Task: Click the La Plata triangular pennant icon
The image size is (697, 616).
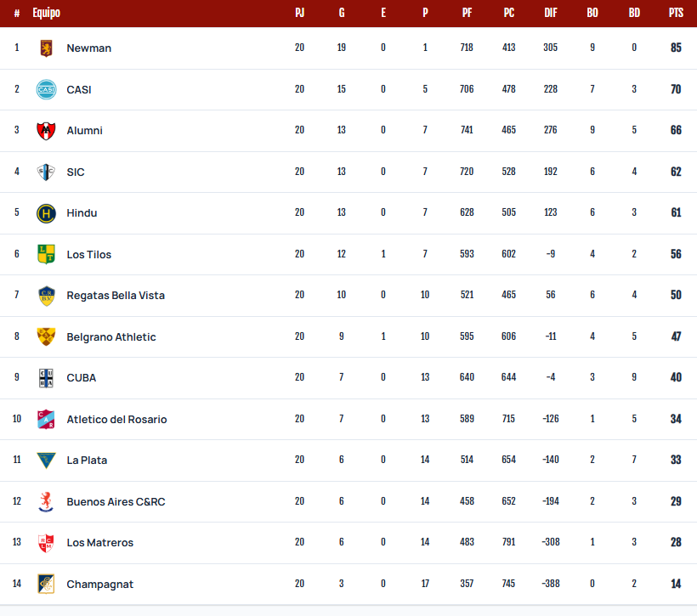Action: (x=46, y=461)
